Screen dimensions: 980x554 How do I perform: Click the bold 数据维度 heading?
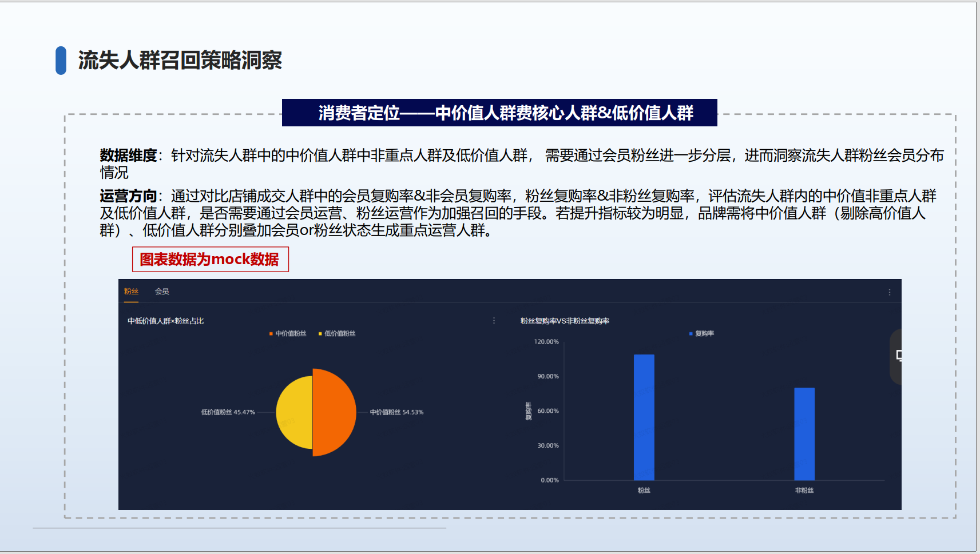128,156
